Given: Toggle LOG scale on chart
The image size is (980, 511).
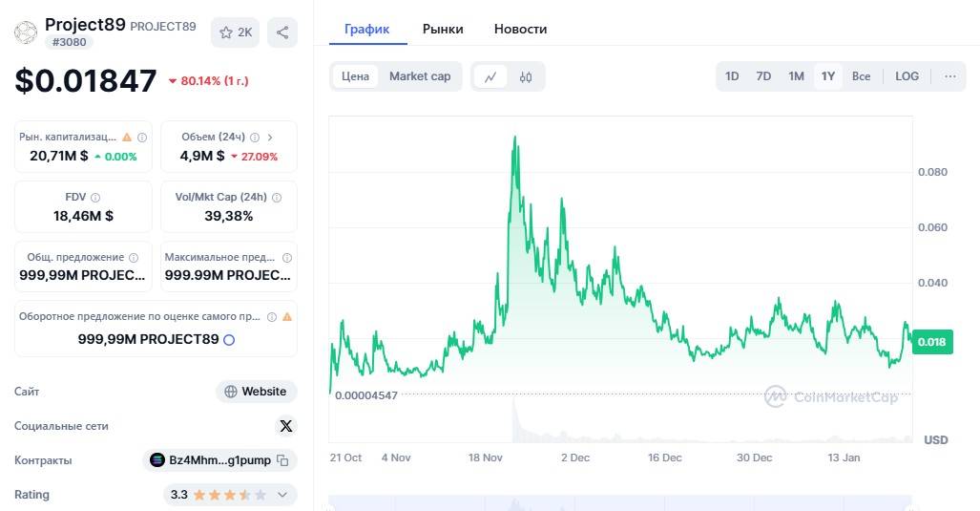Looking at the screenshot, I should click(907, 76).
